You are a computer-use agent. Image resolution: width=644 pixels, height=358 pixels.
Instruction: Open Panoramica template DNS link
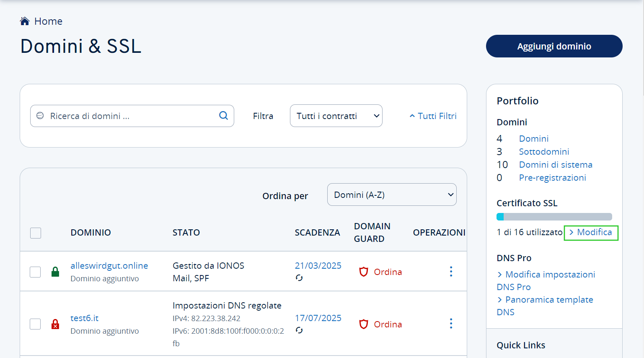[x=545, y=306]
